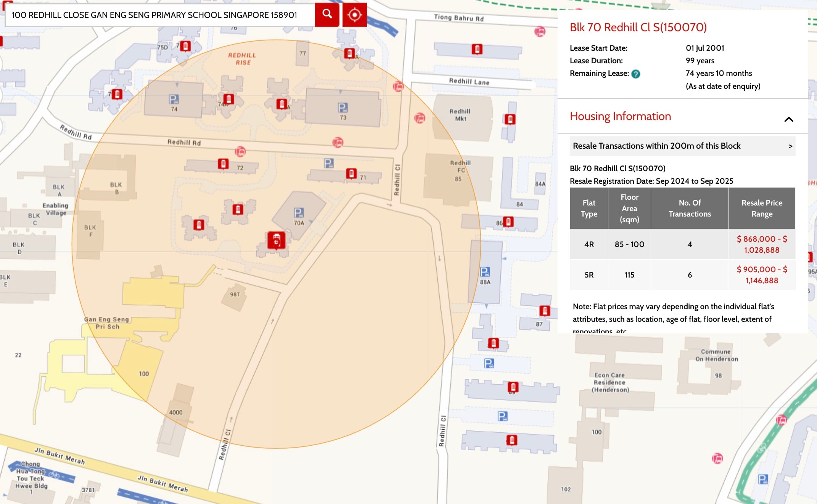Click the 5R flat type cell
Screen dimensions: 817x504
coord(589,275)
